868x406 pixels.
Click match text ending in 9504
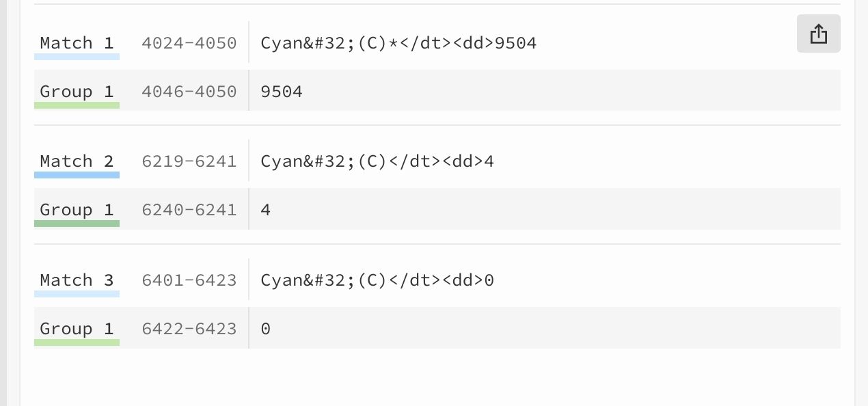click(x=398, y=43)
